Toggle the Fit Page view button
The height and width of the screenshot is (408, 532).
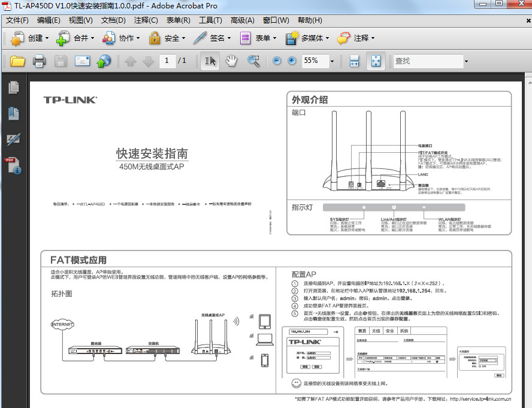(376, 61)
